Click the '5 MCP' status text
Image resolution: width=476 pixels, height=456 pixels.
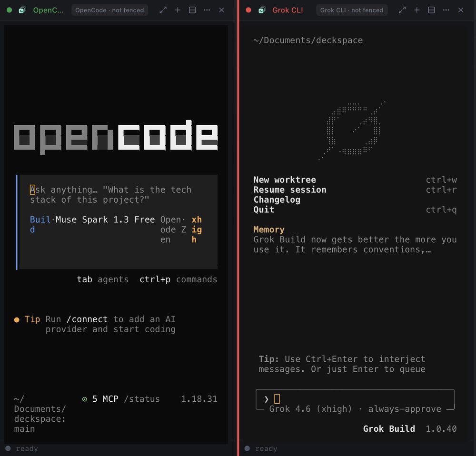(x=105, y=399)
